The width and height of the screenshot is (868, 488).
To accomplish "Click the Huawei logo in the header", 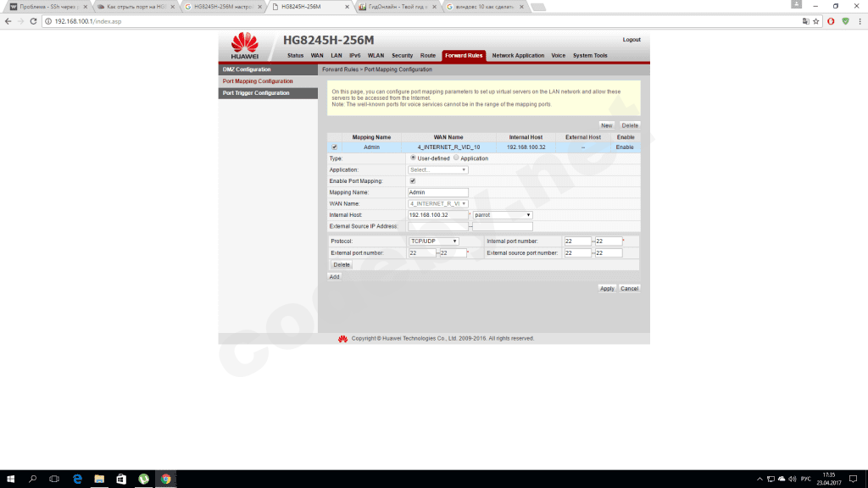I will click(x=245, y=46).
